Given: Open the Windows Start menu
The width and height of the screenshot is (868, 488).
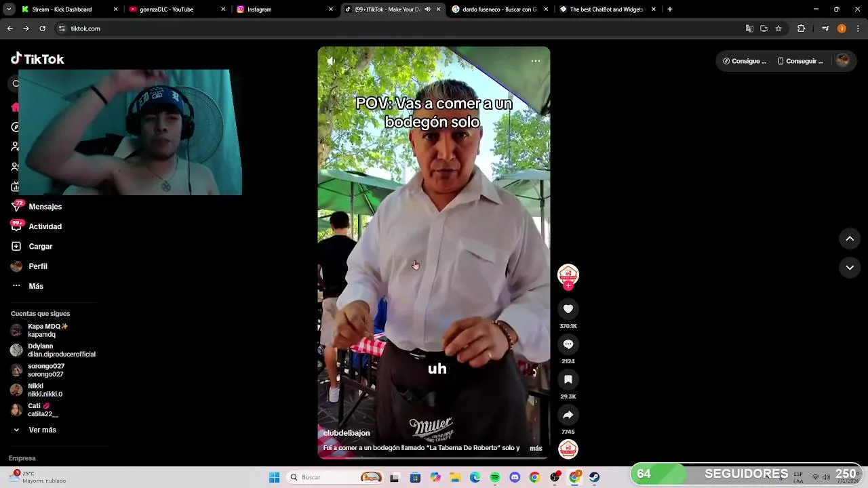Looking at the screenshot, I should point(274,477).
